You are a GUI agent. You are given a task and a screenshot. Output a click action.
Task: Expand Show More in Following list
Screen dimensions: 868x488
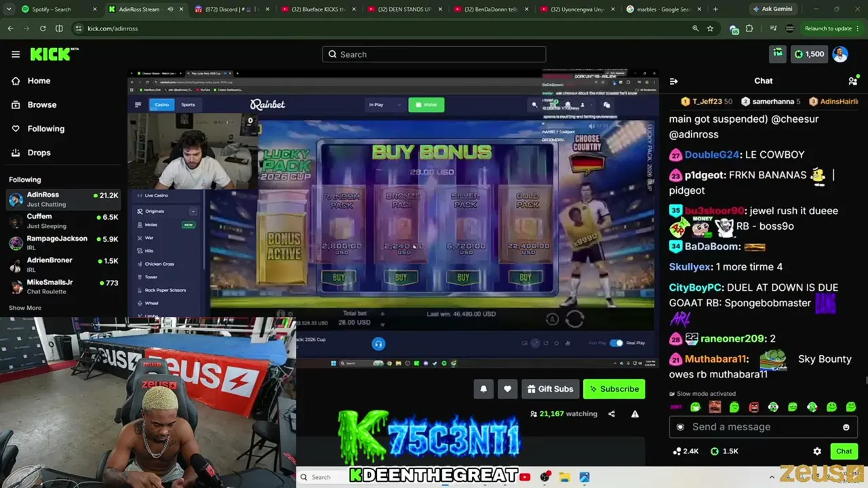click(x=25, y=308)
